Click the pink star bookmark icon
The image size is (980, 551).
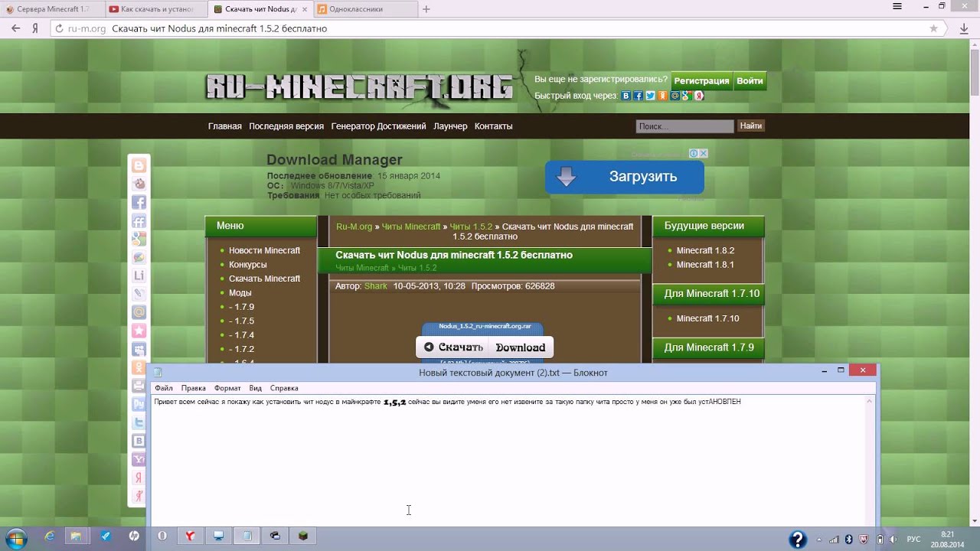139,331
